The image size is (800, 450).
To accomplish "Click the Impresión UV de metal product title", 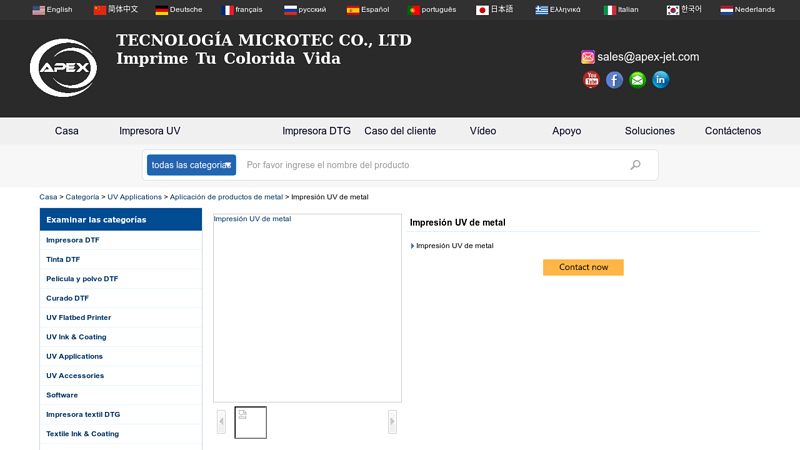I will click(x=458, y=222).
